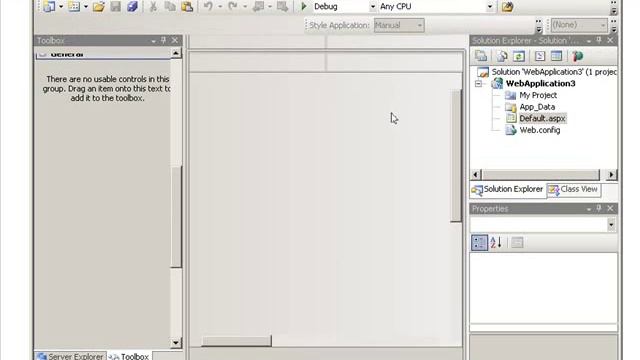Switch to the Toolbox tab
The width and height of the screenshot is (640, 360).
129,356
